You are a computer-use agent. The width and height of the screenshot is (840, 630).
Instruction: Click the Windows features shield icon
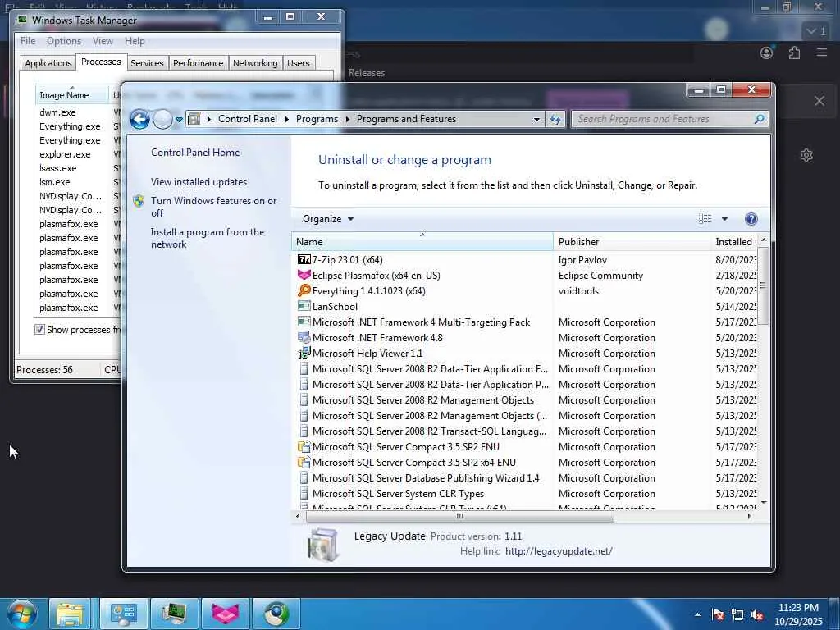point(139,201)
